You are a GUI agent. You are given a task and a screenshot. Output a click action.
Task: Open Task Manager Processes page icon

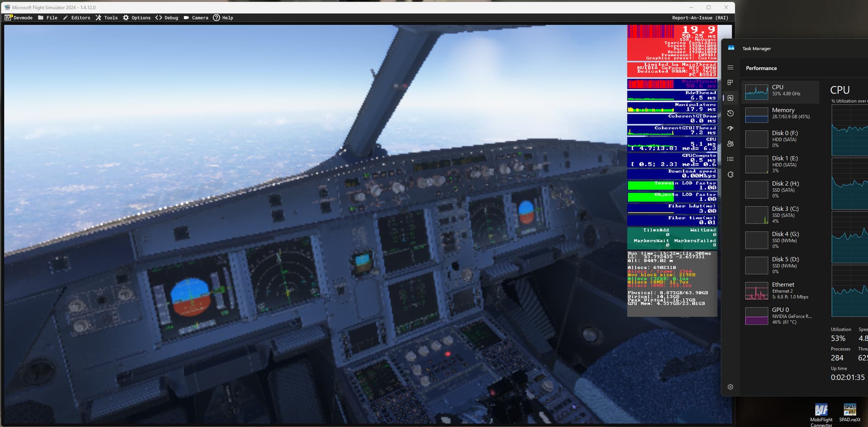730,82
